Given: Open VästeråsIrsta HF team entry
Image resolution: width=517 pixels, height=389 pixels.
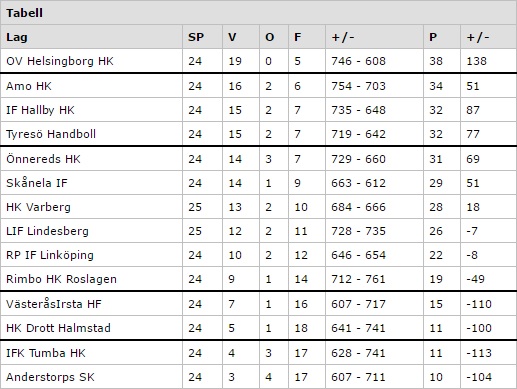Looking at the screenshot, I should click(54, 304).
